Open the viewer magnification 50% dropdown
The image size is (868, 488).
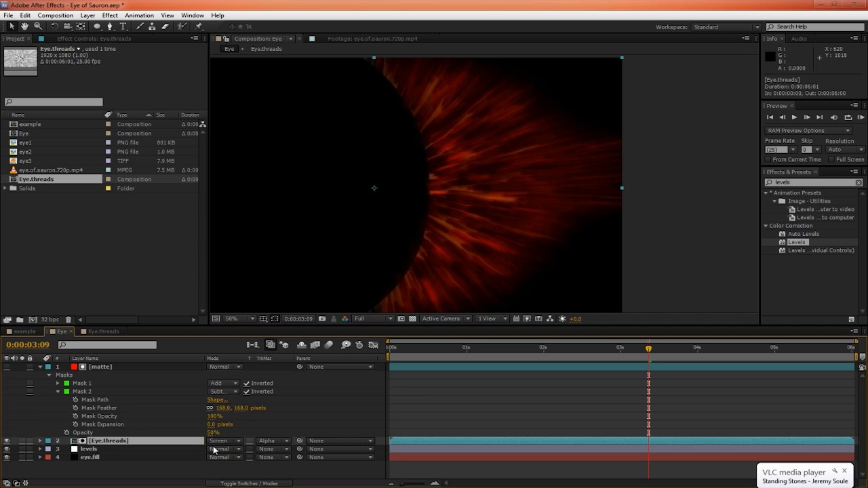(x=240, y=319)
